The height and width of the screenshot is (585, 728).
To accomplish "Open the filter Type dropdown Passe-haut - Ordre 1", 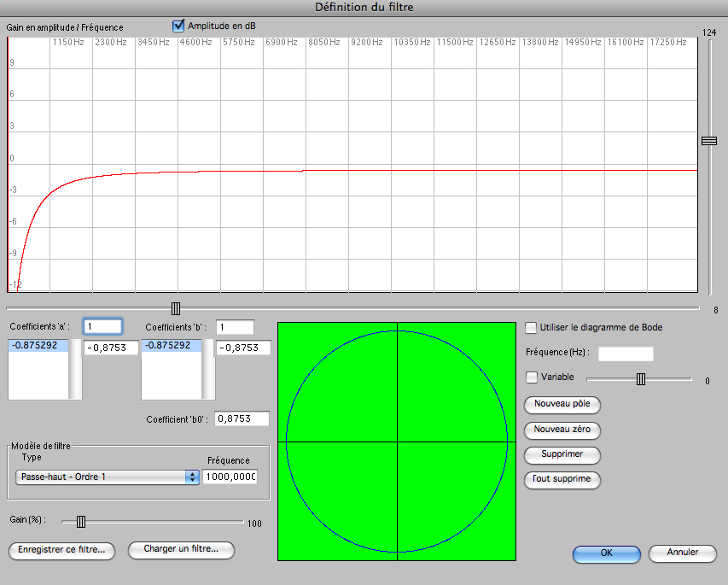I will point(108,477).
